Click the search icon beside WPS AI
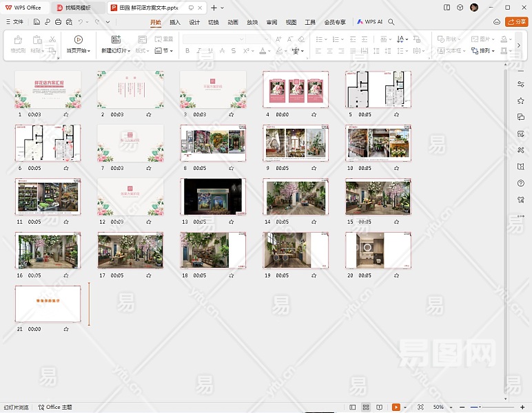 pyautogui.click(x=391, y=22)
